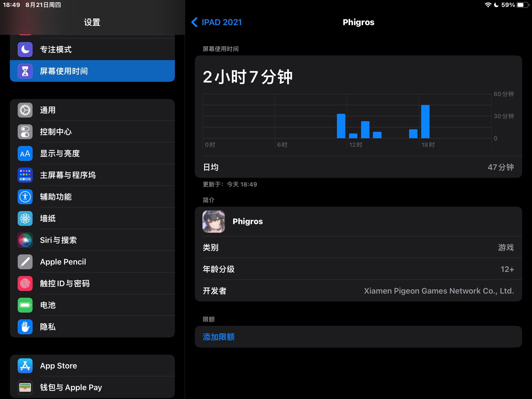
Task: Open 控制中心 settings row
Action: click(92, 132)
